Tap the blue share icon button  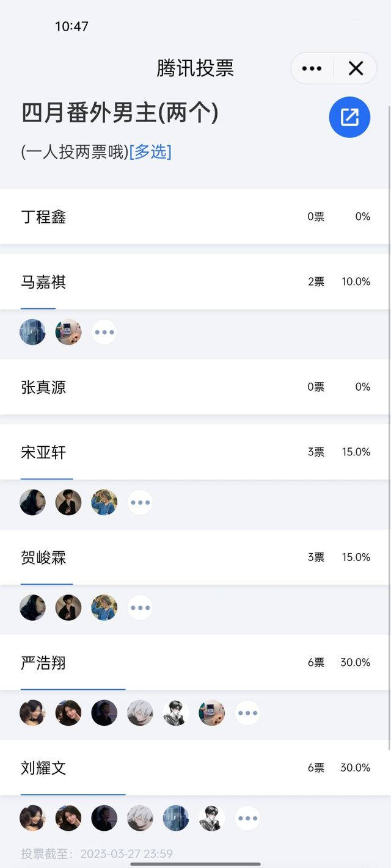coord(349,117)
